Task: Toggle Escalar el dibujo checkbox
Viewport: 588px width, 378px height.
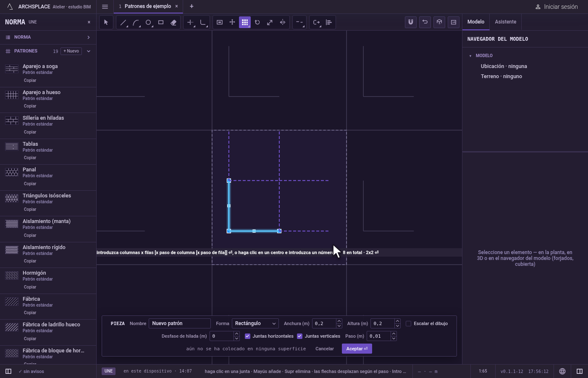Action: [x=408, y=323]
